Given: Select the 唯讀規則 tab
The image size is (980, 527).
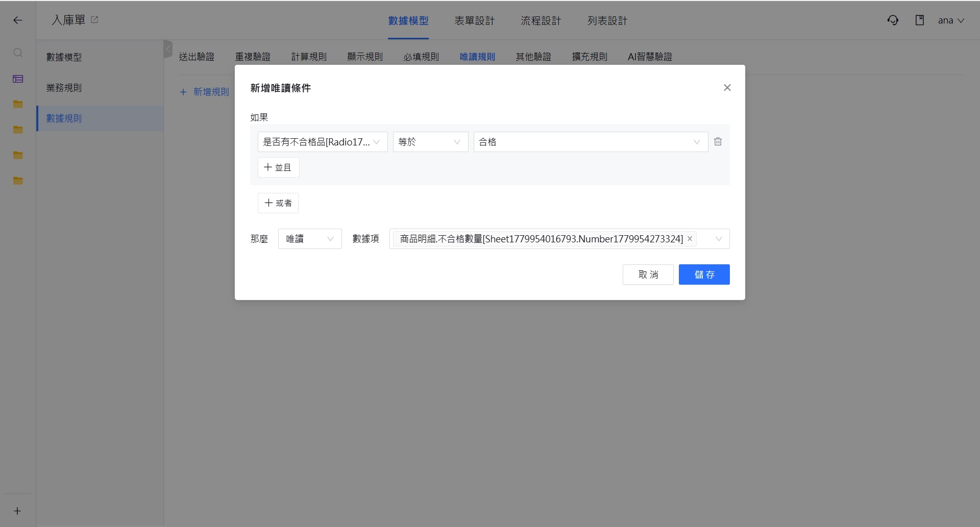Looking at the screenshot, I should click(477, 57).
